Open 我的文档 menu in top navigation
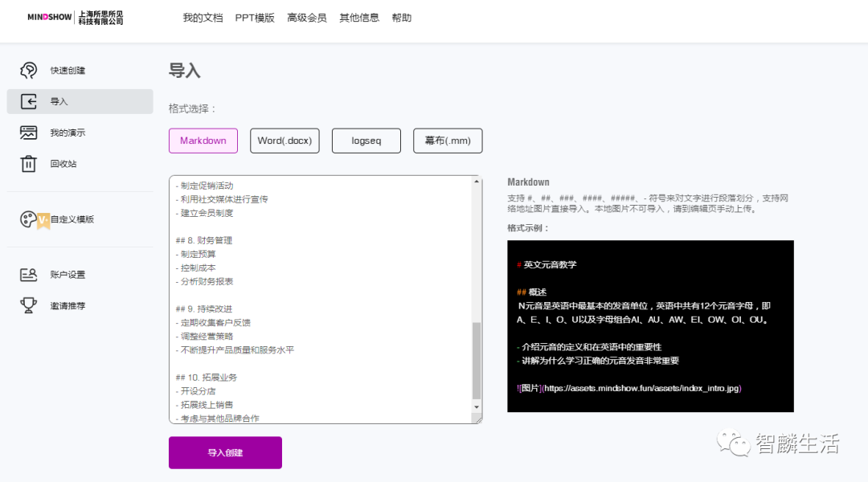 click(203, 18)
